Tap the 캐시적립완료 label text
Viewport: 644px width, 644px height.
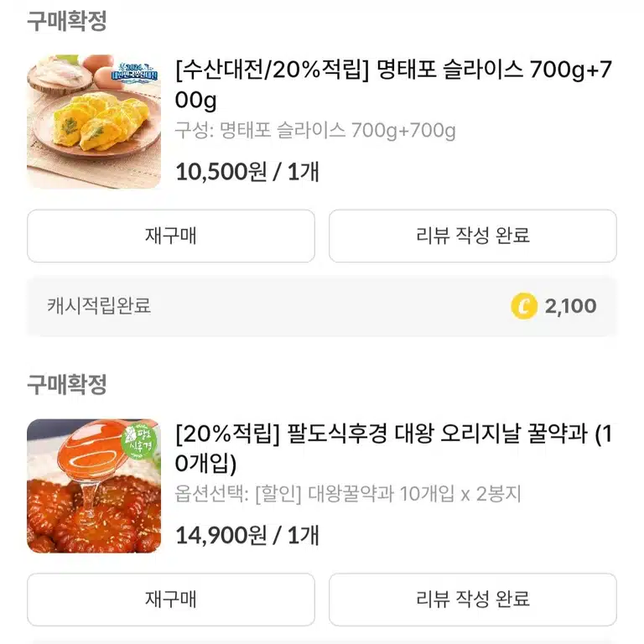pyautogui.click(x=99, y=306)
